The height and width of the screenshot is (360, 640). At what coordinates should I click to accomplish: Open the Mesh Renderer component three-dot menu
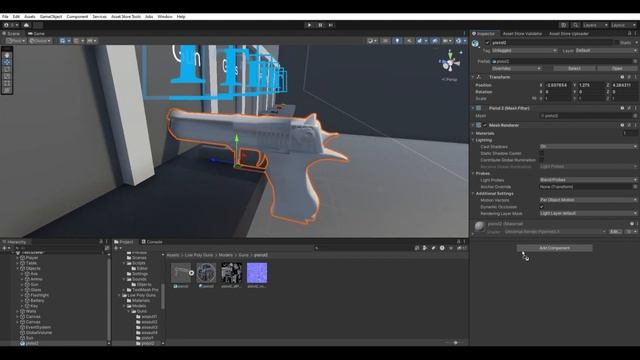tap(636, 125)
